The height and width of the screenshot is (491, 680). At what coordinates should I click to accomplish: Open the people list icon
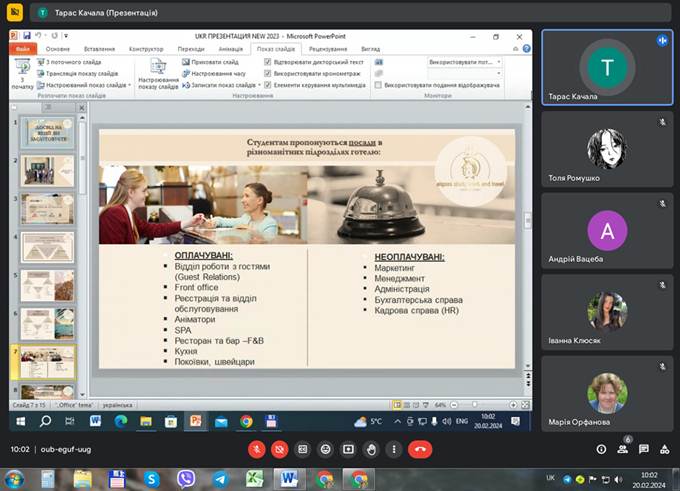coord(623,450)
